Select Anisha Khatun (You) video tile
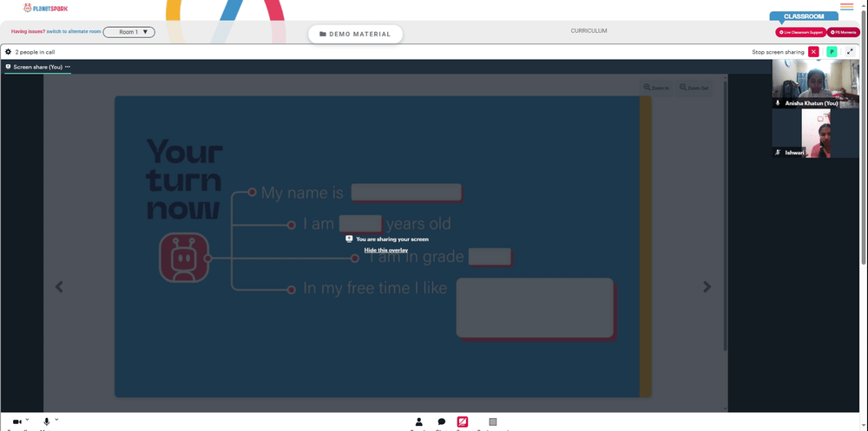 click(x=815, y=83)
